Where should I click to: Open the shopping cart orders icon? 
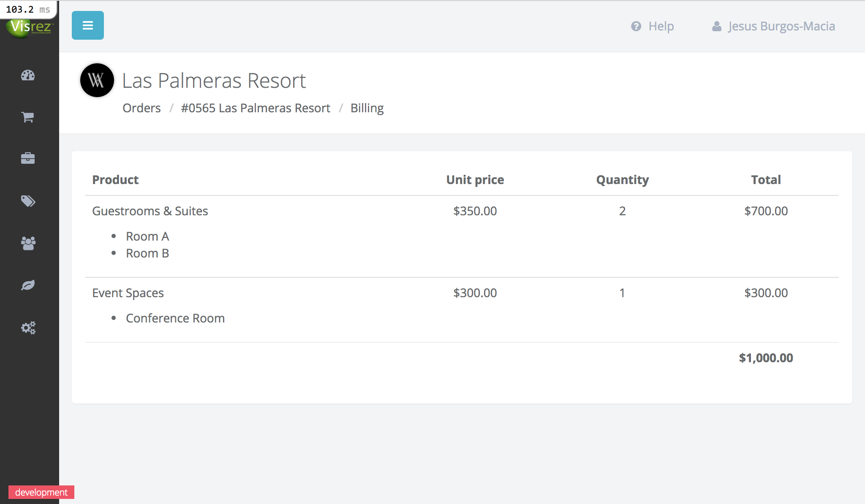28,117
